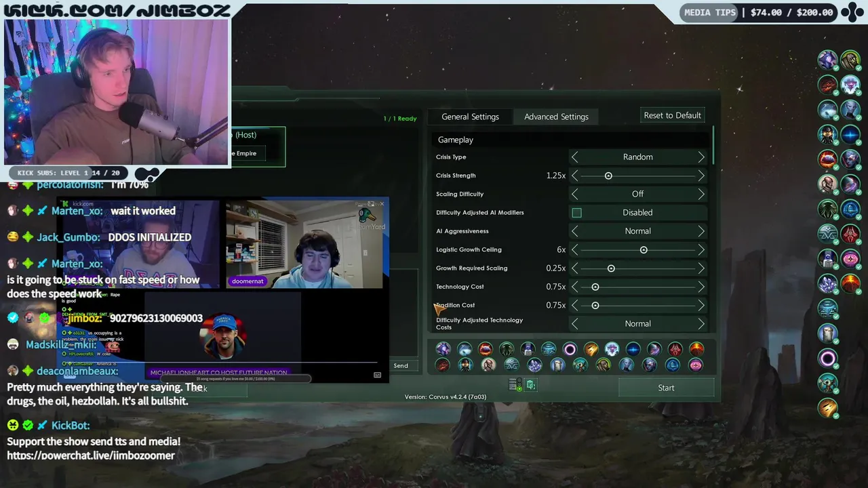The height and width of the screenshot is (488, 868).
Task: Click left arrow of Difficulty Adjusted Technology Costs
Action: (575, 324)
